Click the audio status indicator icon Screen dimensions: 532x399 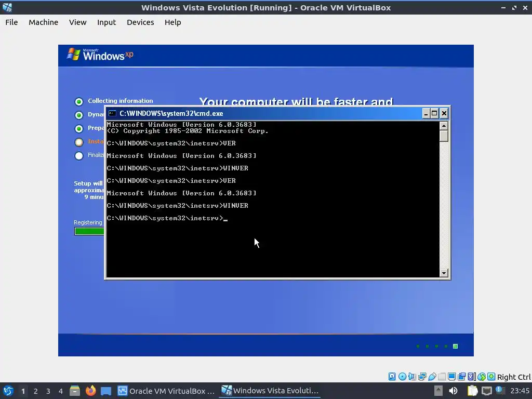tap(412, 377)
